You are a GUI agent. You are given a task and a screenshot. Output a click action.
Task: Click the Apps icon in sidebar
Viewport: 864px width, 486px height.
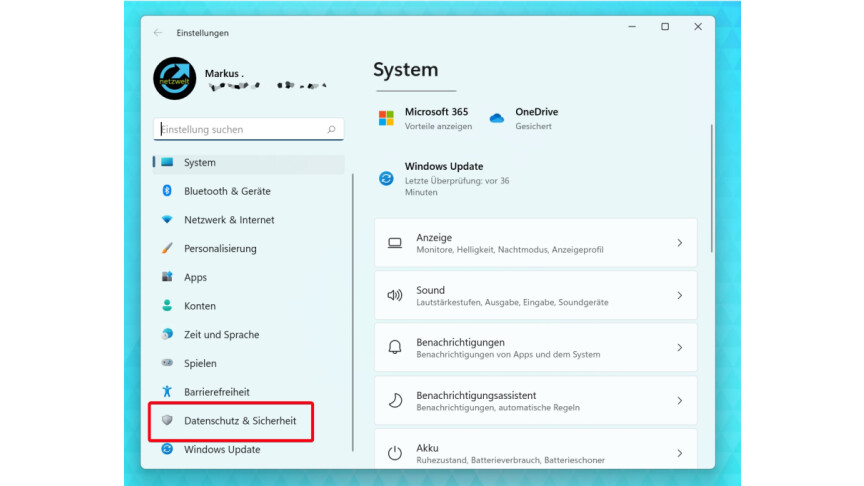167,277
